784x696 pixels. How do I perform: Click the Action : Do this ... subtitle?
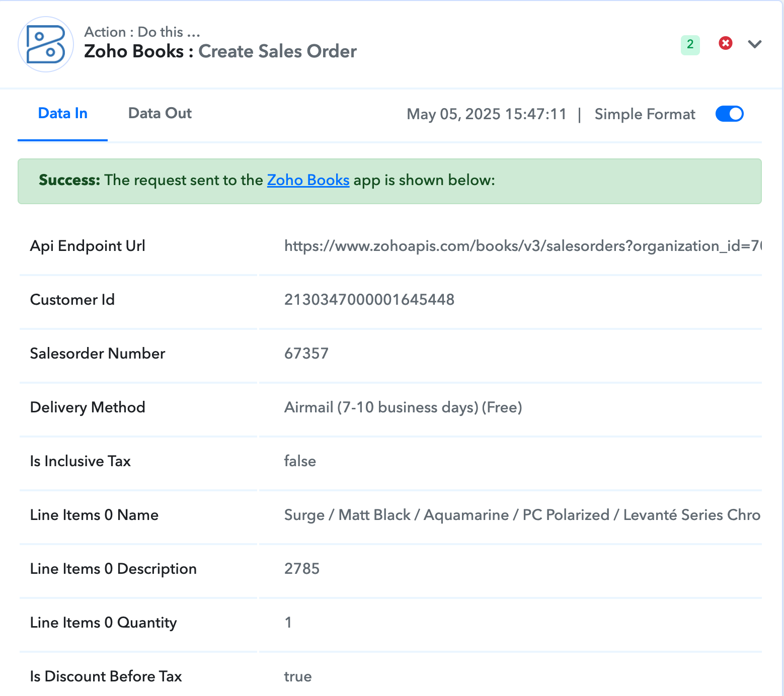[x=142, y=32]
